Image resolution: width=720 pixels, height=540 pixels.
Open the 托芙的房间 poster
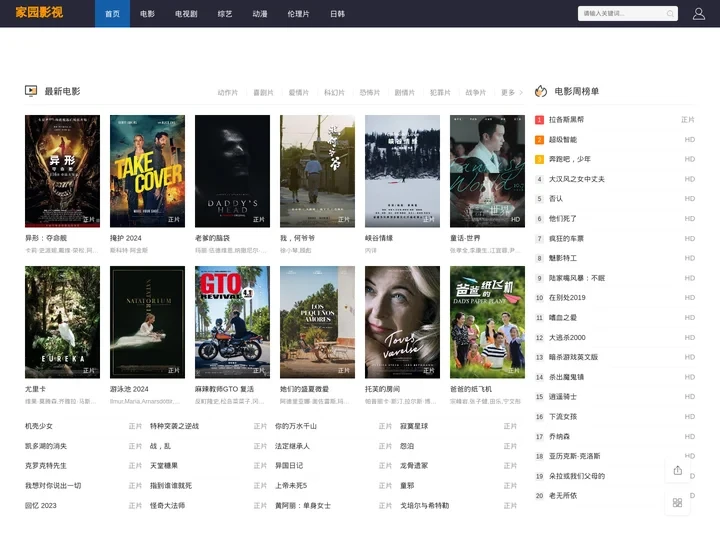[402, 322]
